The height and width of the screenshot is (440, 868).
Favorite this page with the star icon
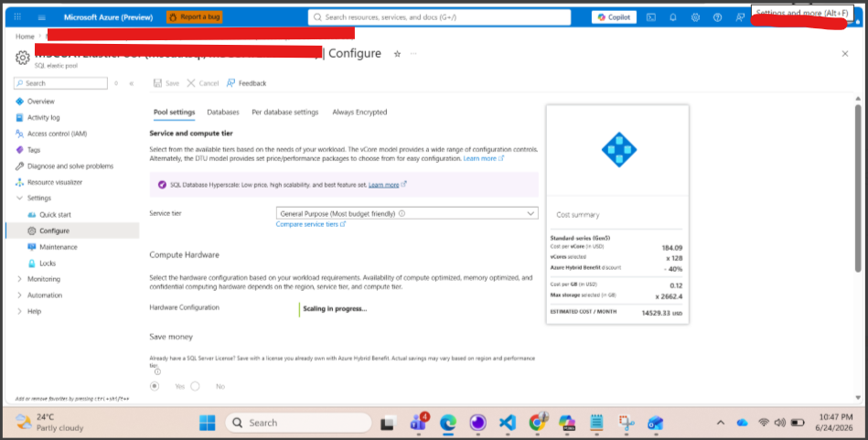[x=397, y=54]
